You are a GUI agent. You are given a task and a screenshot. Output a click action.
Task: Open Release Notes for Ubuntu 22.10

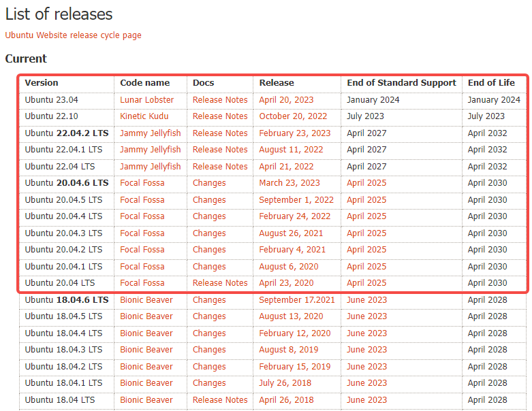point(220,116)
